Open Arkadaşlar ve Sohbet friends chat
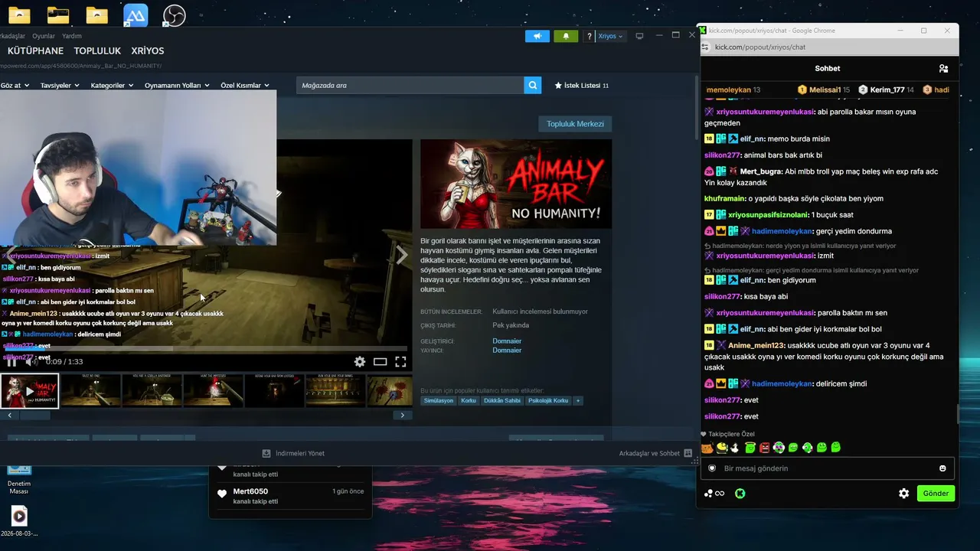 pos(655,453)
